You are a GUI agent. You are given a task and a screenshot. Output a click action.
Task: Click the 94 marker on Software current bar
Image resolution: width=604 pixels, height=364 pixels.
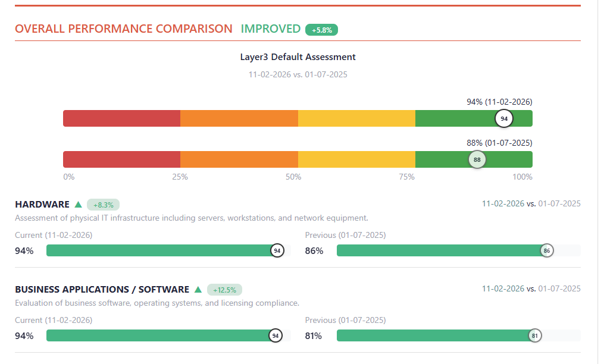pos(275,335)
